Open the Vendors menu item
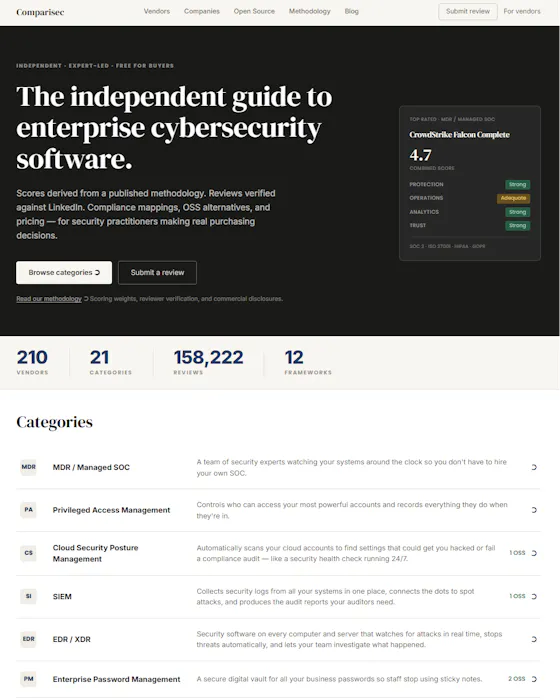Viewport: 560px width, 700px height. [157, 11]
